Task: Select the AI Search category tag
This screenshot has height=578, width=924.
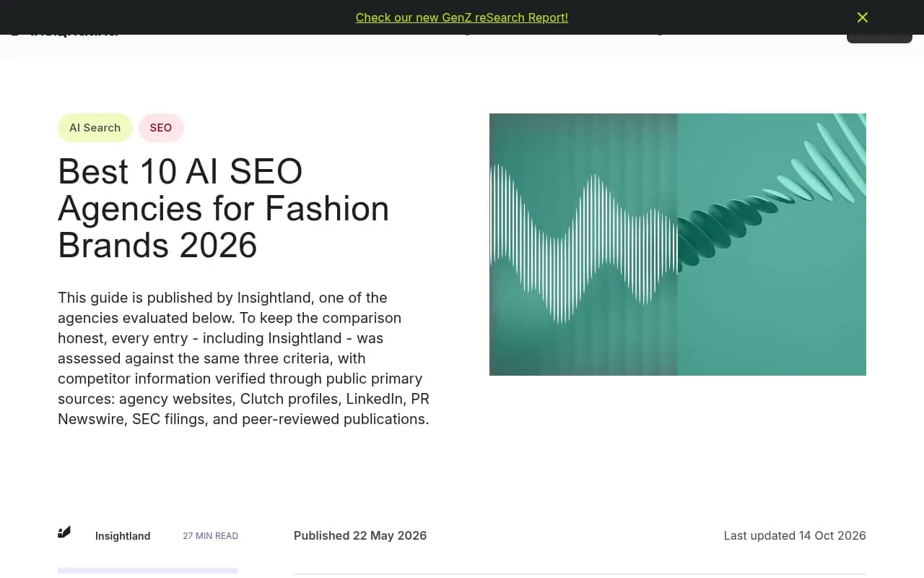Action: pyautogui.click(x=95, y=128)
